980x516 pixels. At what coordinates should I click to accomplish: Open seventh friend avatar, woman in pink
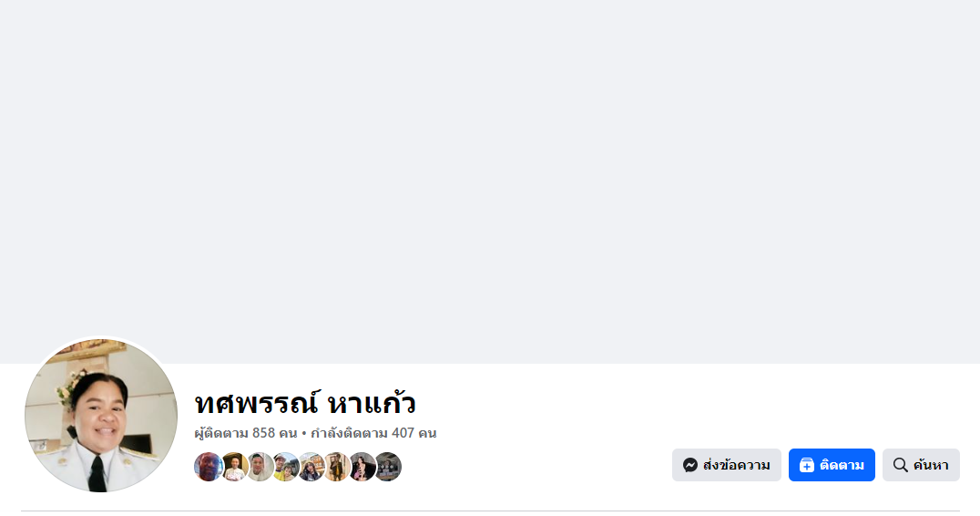tap(362, 467)
